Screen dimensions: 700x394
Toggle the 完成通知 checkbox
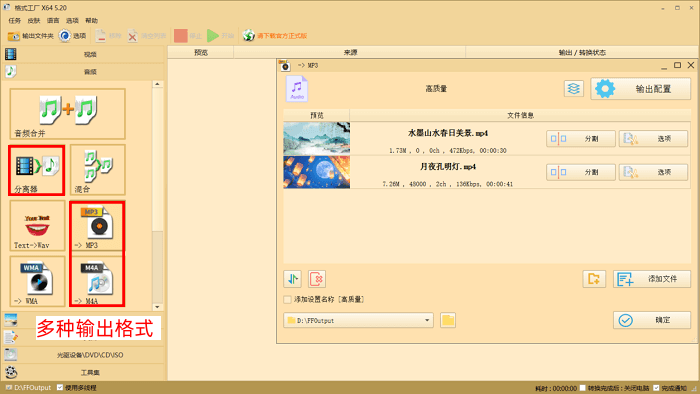tap(656, 388)
